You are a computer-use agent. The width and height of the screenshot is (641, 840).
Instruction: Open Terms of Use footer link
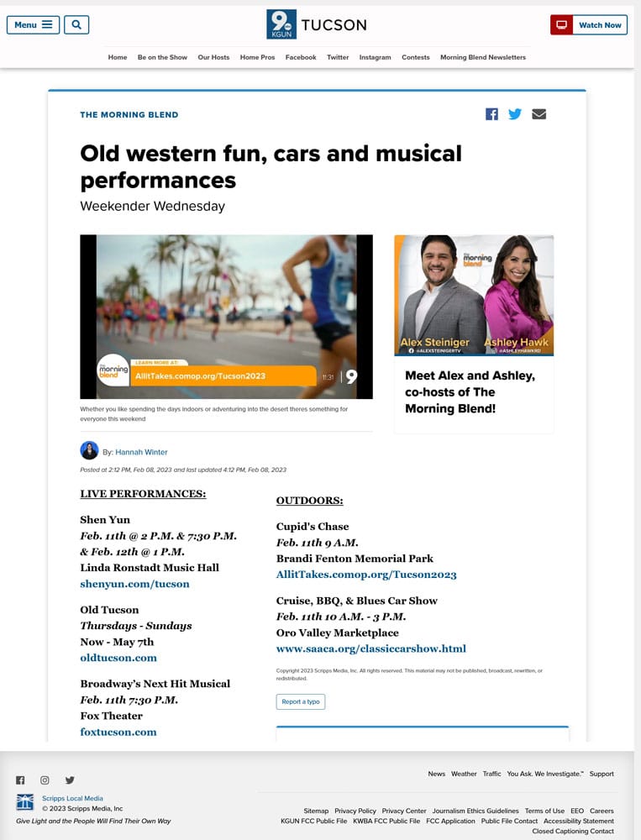click(544, 811)
